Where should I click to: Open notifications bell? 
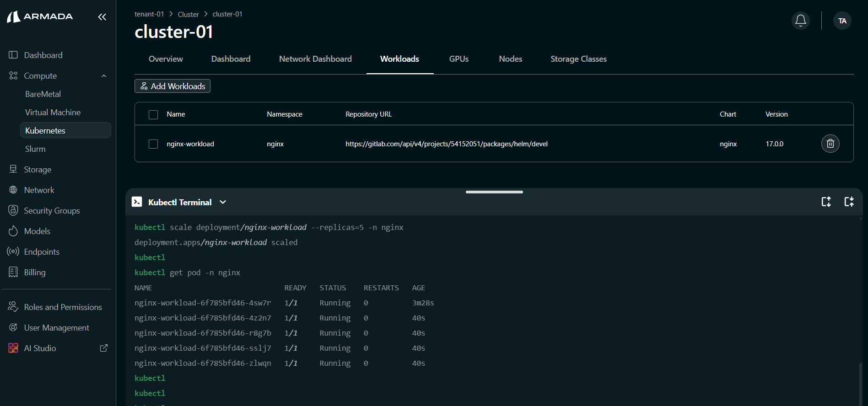pos(801,21)
